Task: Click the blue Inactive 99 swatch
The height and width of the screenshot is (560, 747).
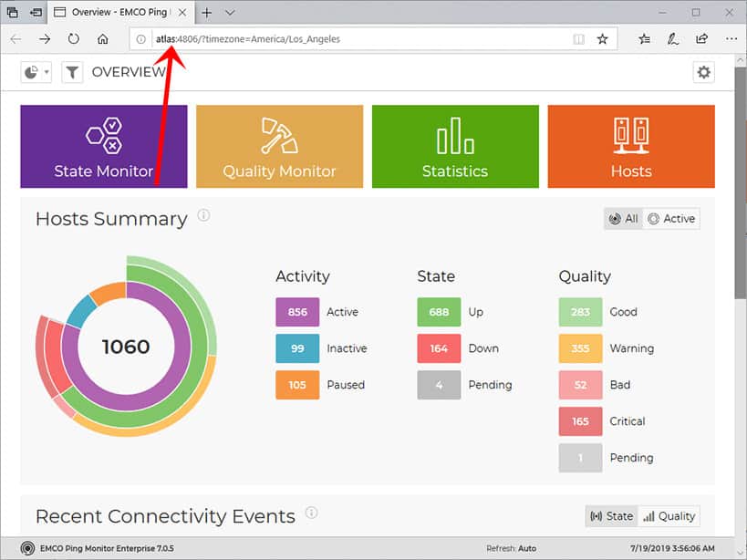Action: tap(297, 348)
